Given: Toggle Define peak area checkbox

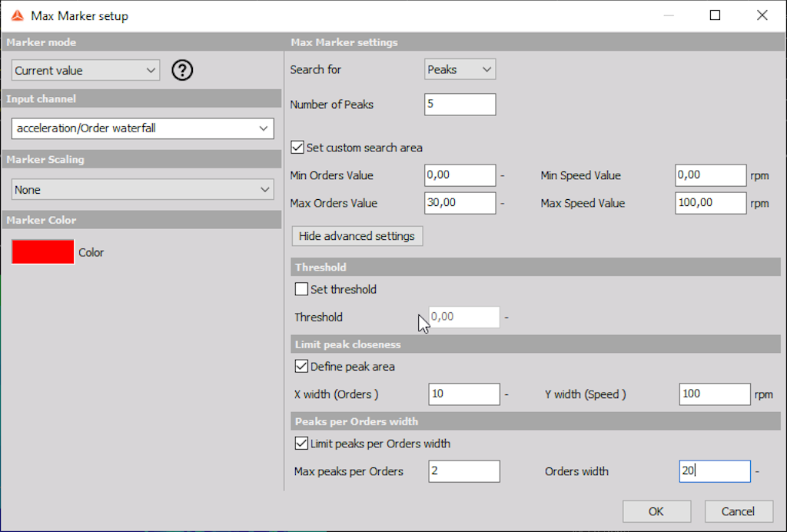Looking at the screenshot, I should click(301, 367).
